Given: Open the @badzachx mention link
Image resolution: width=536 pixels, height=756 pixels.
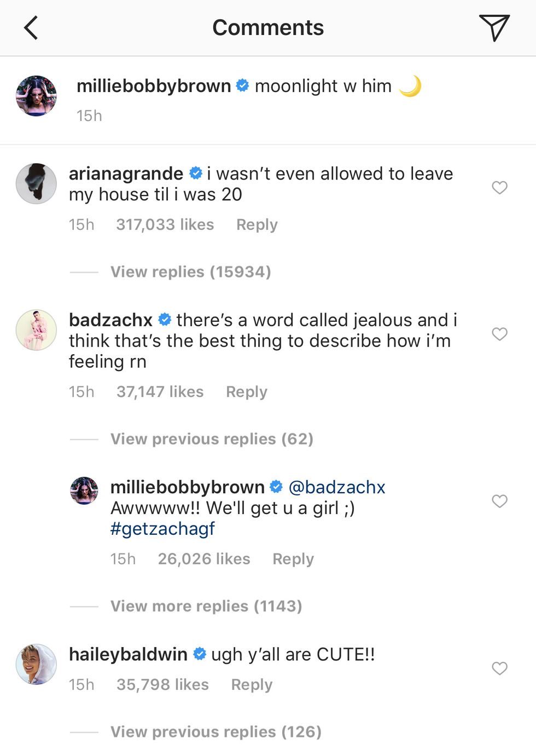Looking at the screenshot, I should click(x=336, y=487).
